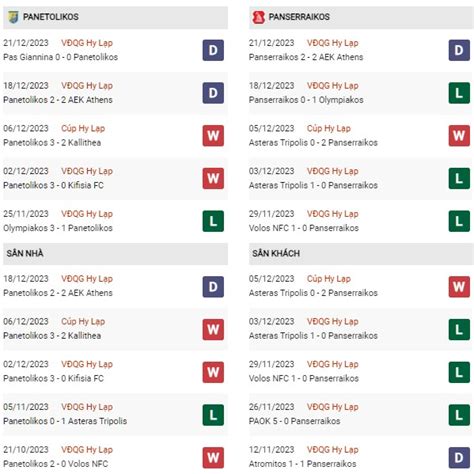This screenshot has width=474, height=474.
Task: Click the L badge for Panserraikos 0-1 Olympiakos
Action: click(459, 93)
